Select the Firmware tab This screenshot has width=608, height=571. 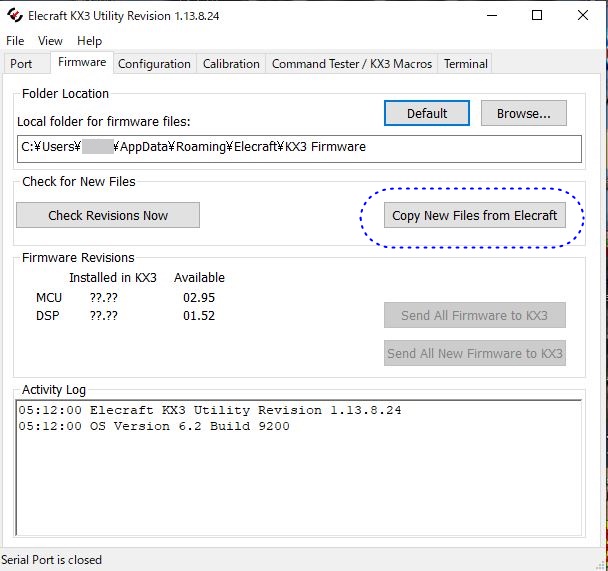pyautogui.click(x=82, y=62)
